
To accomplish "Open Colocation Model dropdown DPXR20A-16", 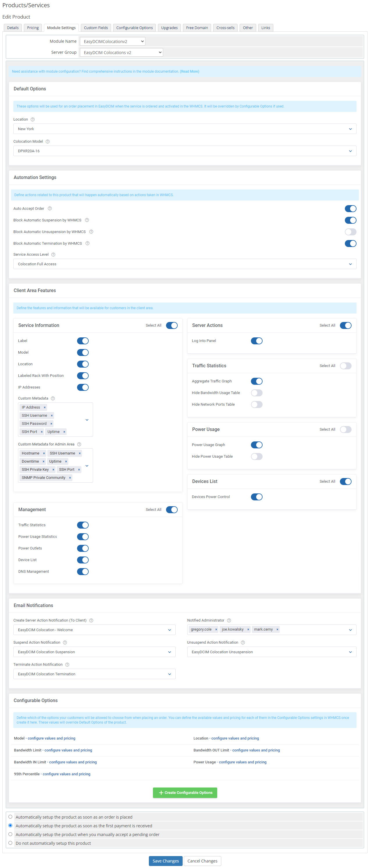I will 184,151.
